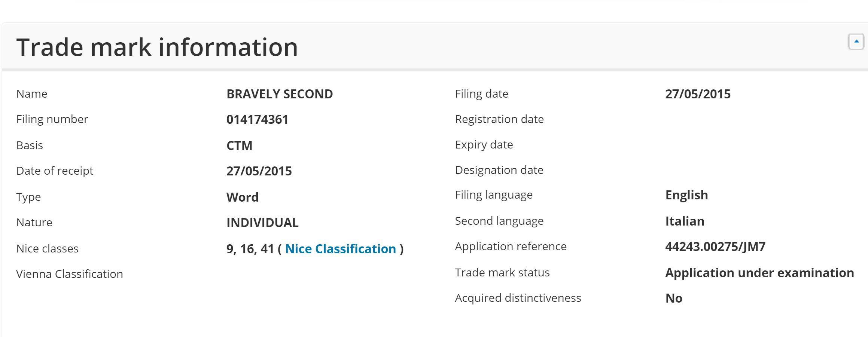
Task: Click the Trade mark information heading
Action: pyautogui.click(x=157, y=47)
